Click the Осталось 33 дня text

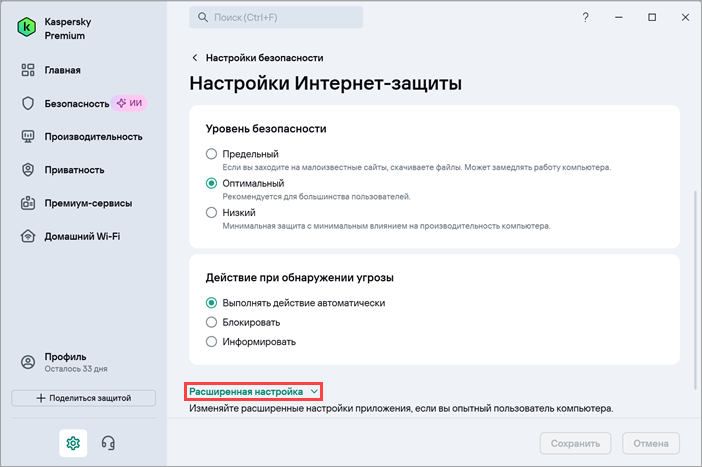coord(76,369)
